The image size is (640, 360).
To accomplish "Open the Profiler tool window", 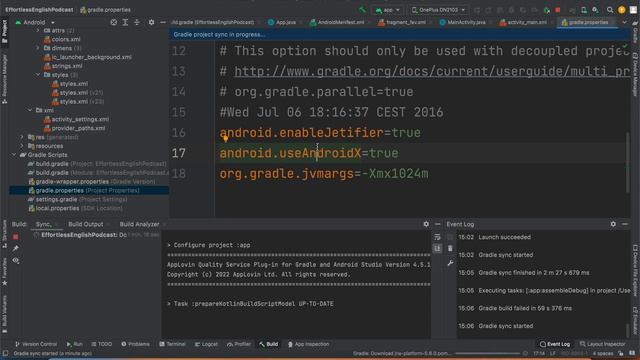I will coord(239,344).
